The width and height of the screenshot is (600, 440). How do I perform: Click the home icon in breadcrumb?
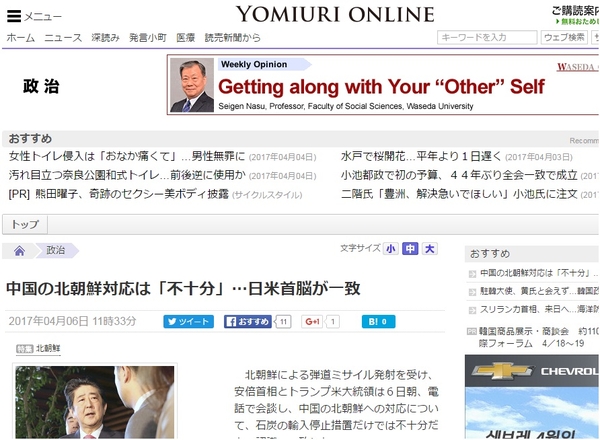tap(20, 251)
